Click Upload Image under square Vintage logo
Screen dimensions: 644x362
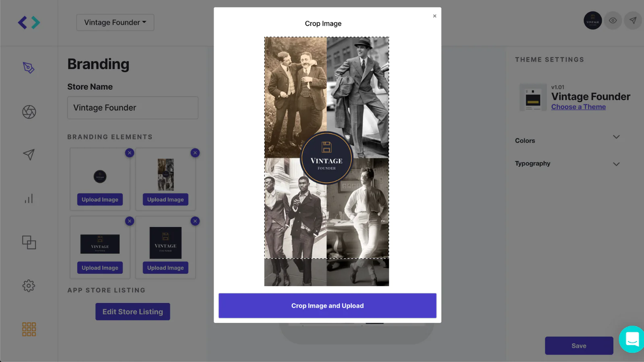coord(165,268)
